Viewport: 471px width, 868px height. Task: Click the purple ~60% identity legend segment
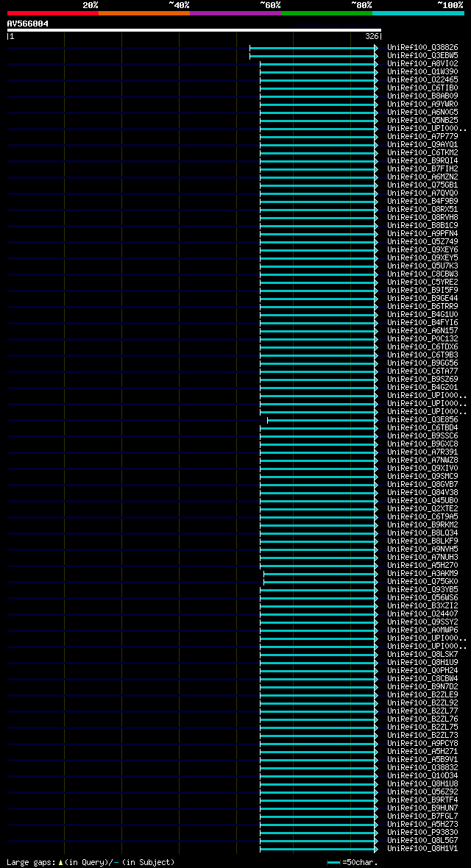(x=235, y=13)
